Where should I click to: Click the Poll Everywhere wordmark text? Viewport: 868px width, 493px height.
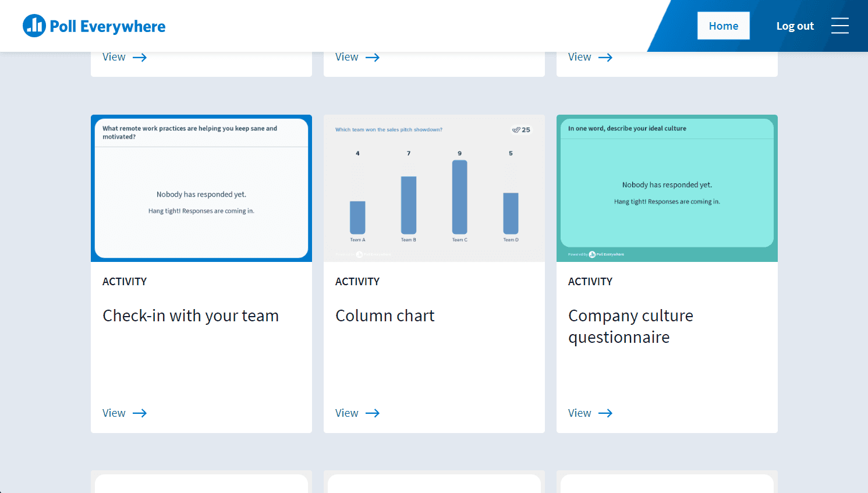pyautogui.click(x=108, y=27)
